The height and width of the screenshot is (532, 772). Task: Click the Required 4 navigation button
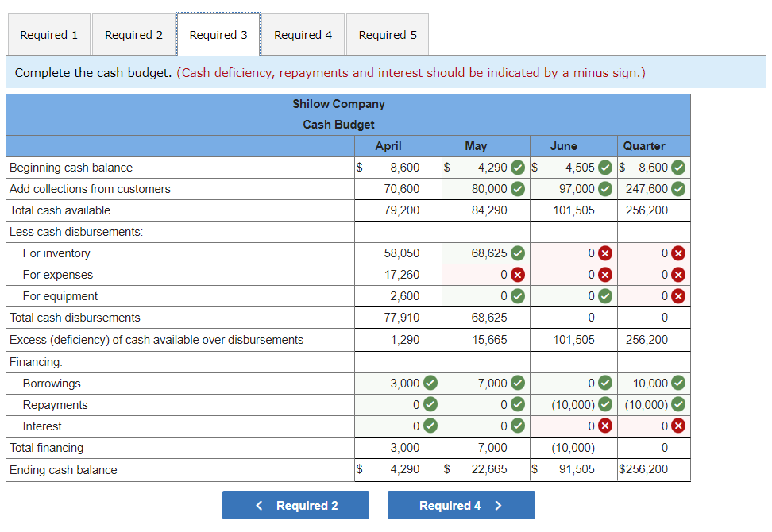click(461, 505)
